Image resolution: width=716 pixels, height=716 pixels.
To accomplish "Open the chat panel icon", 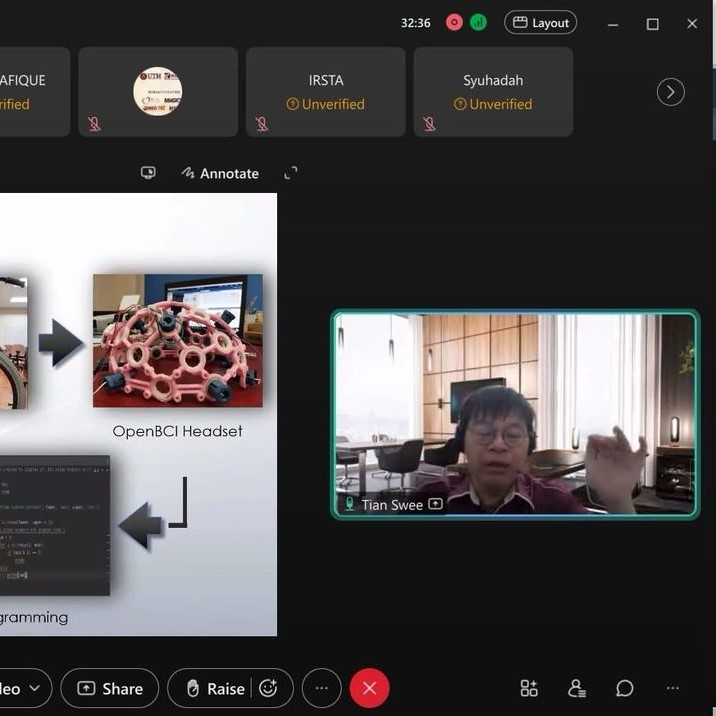I will [x=624, y=688].
